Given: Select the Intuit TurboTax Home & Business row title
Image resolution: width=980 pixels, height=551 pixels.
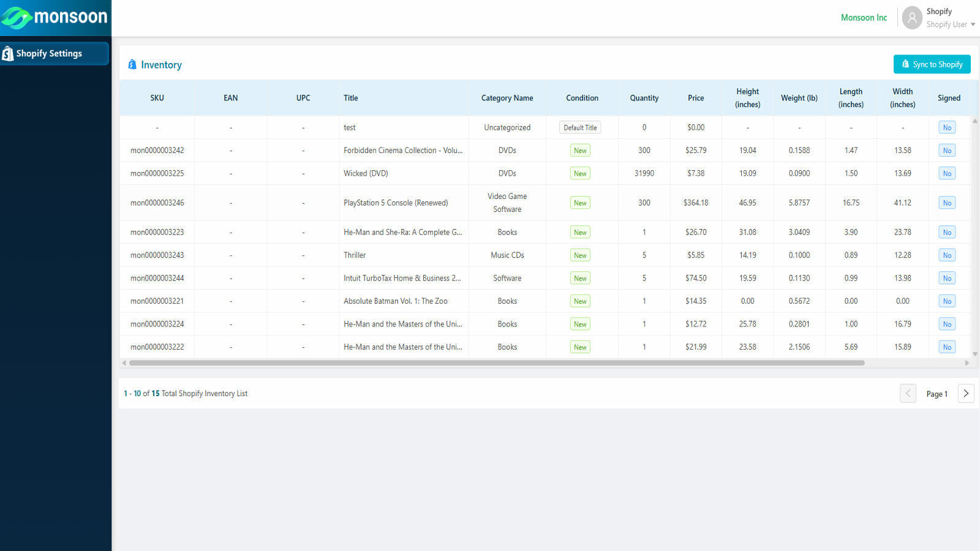Looking at the screenshot, I should (404, 277).
